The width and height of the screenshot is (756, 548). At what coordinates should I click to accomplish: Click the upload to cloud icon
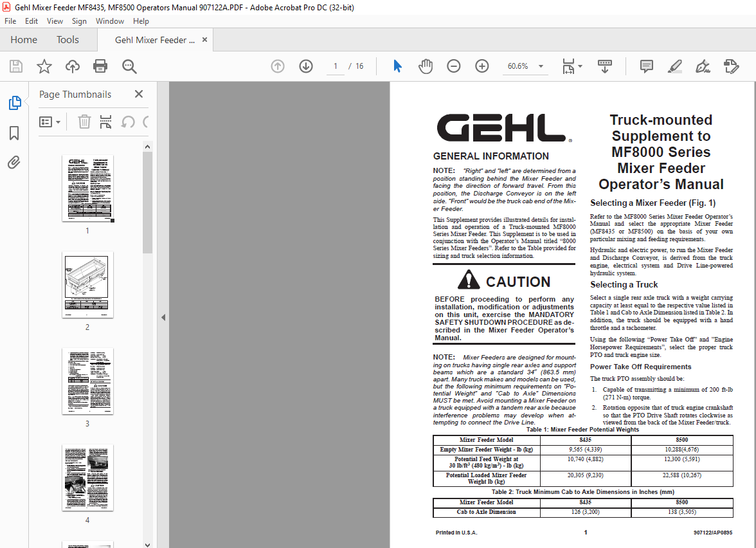[72, 66]
